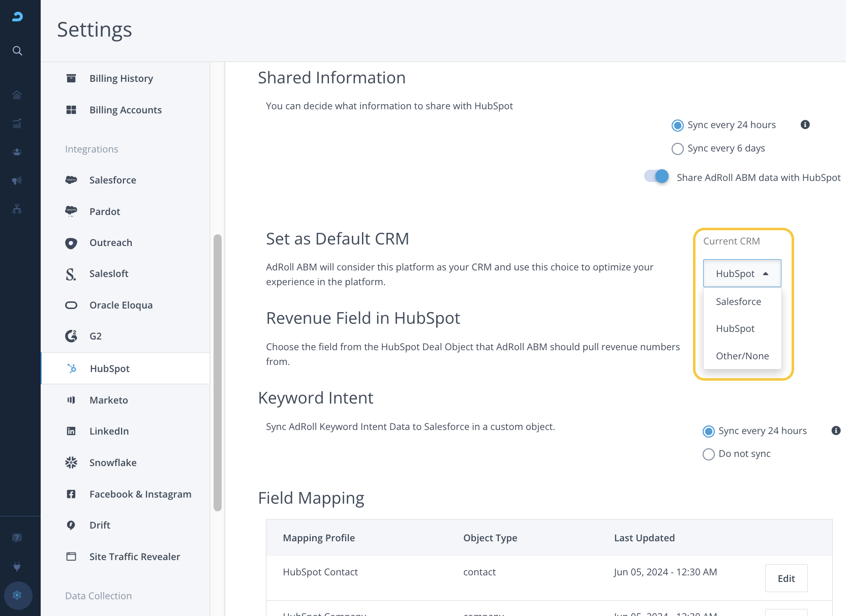Select Sync every 6 days option
Image resolution: width=846 pixels, height=616 pixels.
point(678,148)
